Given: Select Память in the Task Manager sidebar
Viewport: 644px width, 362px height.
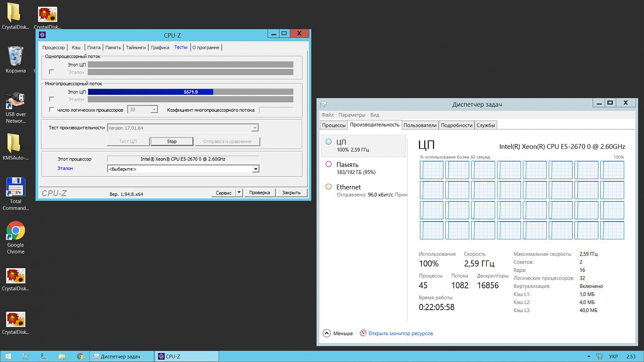Looking at the screenshot, I should [x=363, y=168].
